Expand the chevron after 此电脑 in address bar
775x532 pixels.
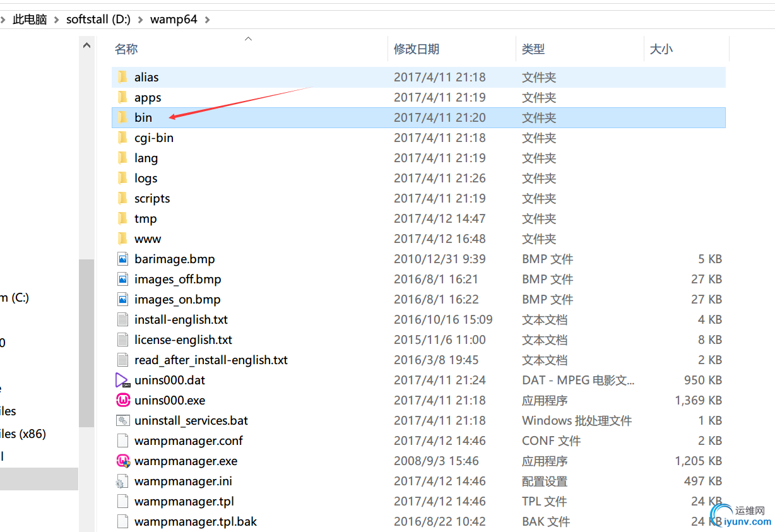point(57,20)
